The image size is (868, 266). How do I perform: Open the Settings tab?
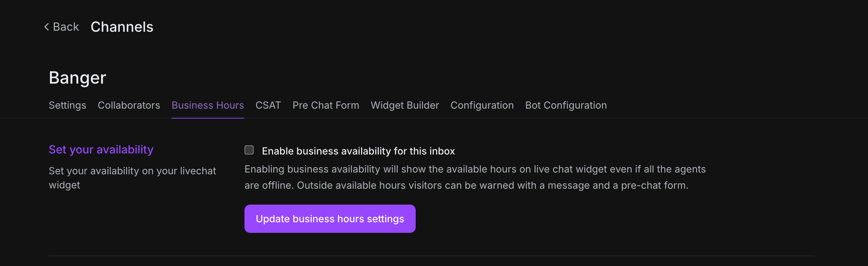[67, 105]
